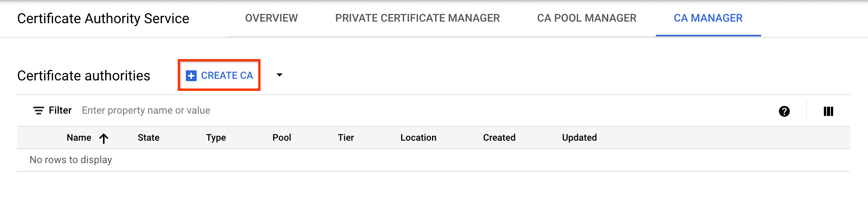Sort the table by Name column
The image size is (868, 201).
(x=79, y=138)
